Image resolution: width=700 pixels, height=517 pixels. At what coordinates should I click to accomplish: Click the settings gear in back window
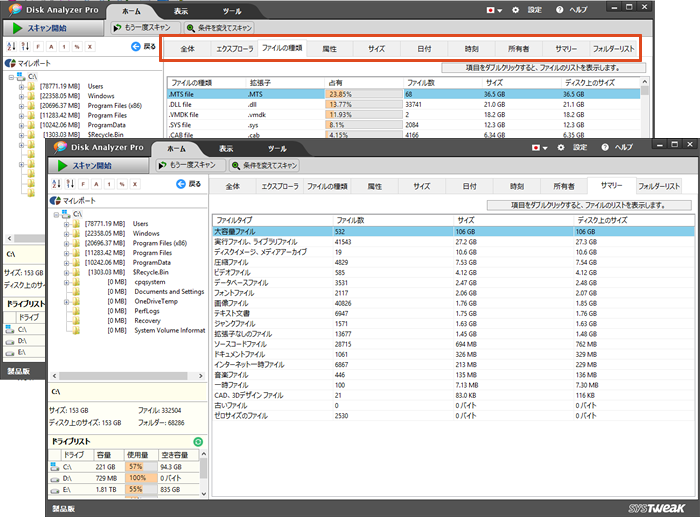pyautogui.click(x=516, y=10)
